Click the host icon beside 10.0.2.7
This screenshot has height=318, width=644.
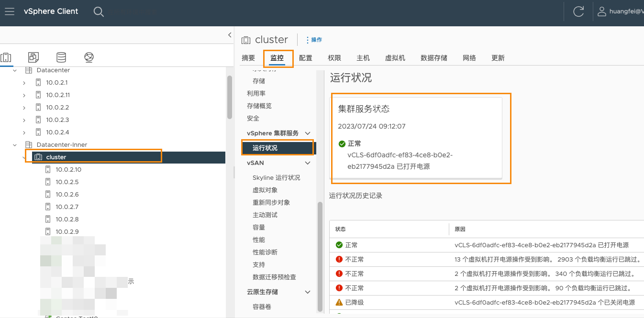pos(48,207)
